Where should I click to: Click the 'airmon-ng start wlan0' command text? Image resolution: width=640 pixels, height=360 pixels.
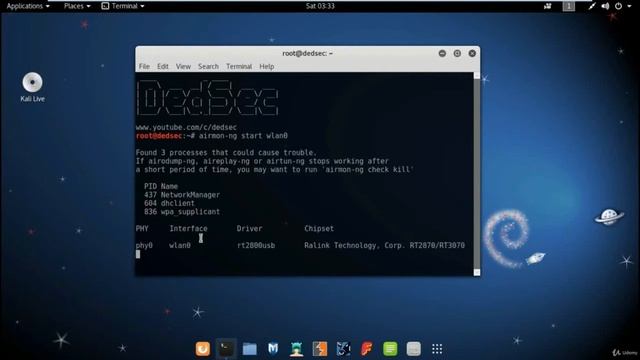[243, 136]
